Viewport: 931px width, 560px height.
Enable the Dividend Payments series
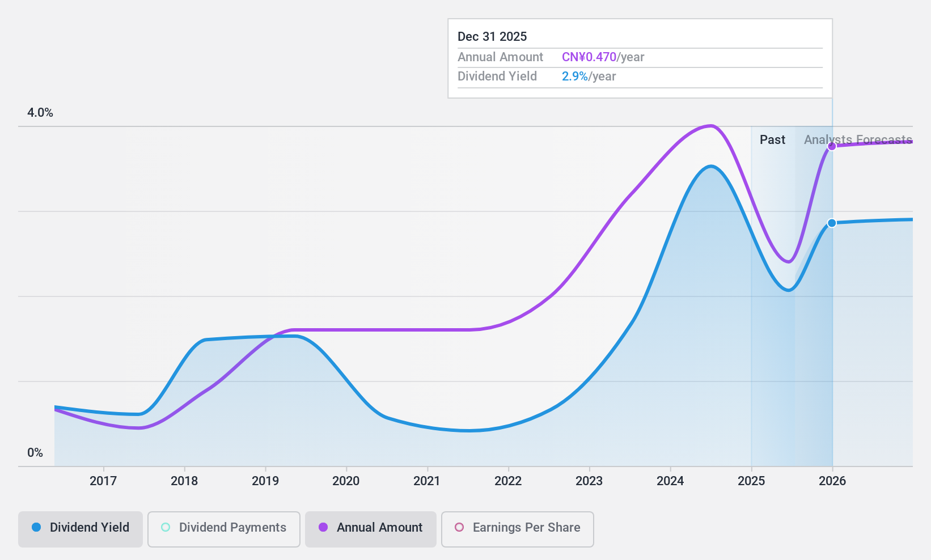pos(224,529)
